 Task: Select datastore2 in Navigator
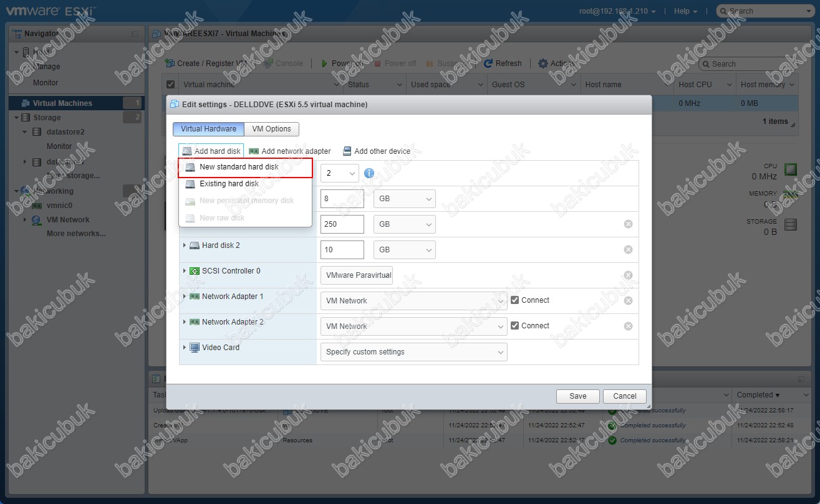[x=65, y=132]
